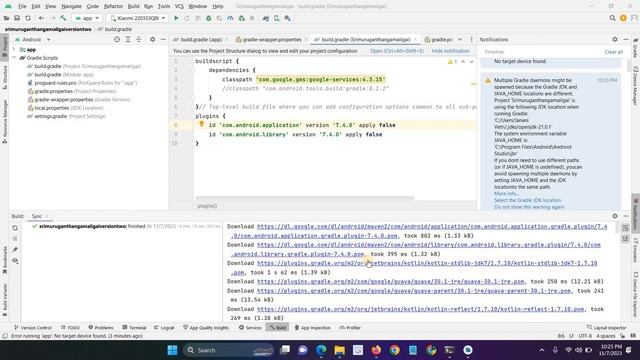
Task: Switch to gradle-wrapper.properties editor tab
Action: pos(272,40)
